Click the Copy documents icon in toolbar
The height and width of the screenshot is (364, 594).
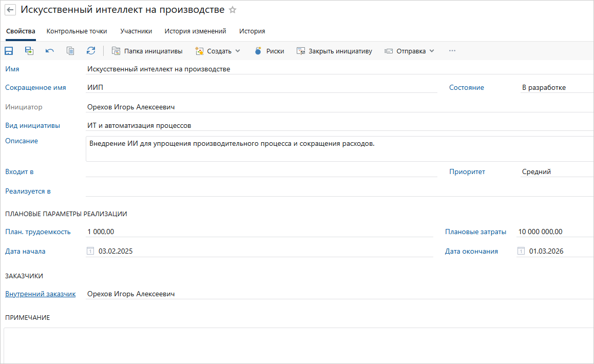point(70,51)
